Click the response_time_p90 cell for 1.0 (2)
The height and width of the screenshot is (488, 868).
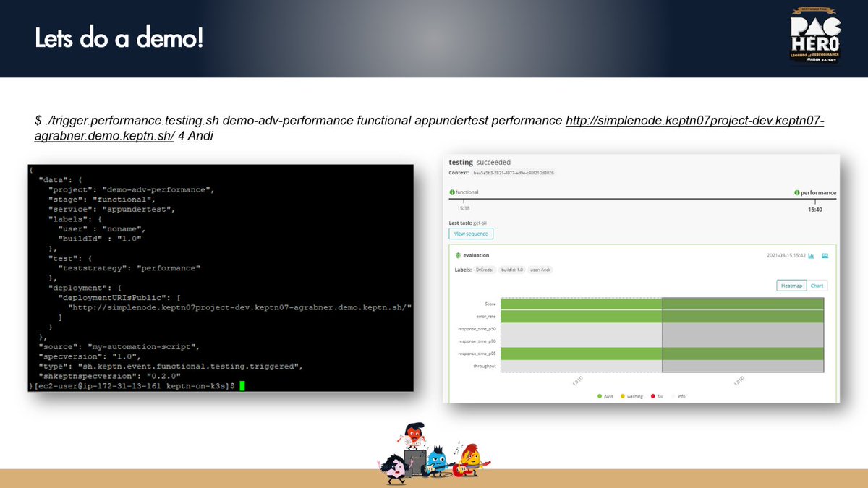pyautogui.click(x=743, y=341)
